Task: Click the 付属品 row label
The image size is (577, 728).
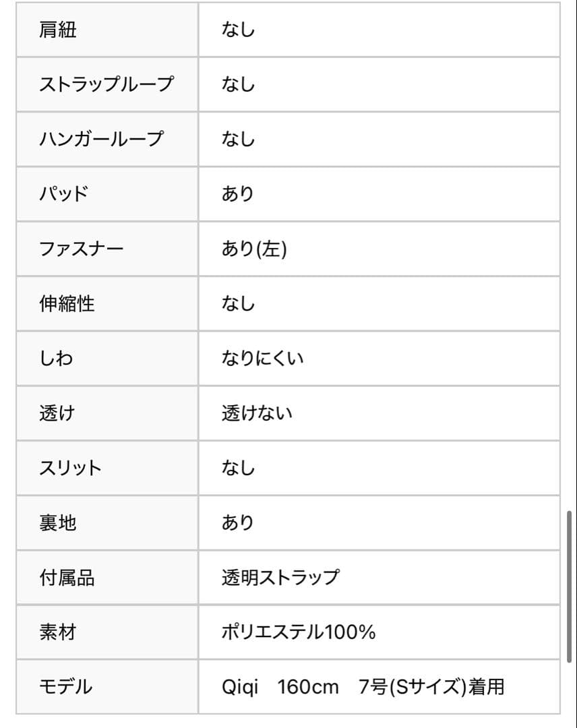Action: coord(67,577)
